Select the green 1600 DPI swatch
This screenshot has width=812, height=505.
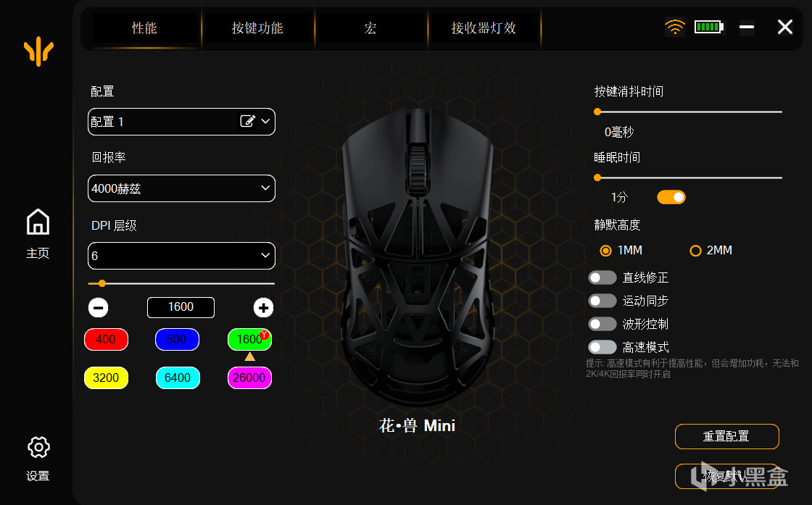tap(249, 339)
